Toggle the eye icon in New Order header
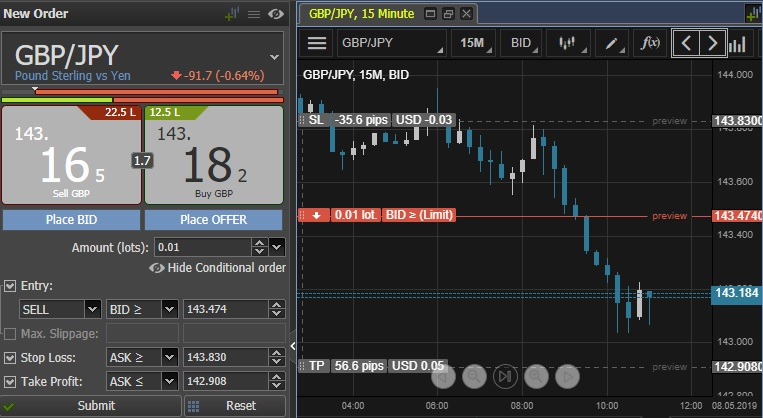The width and height of the screenshot is (763, 418). 275,14
